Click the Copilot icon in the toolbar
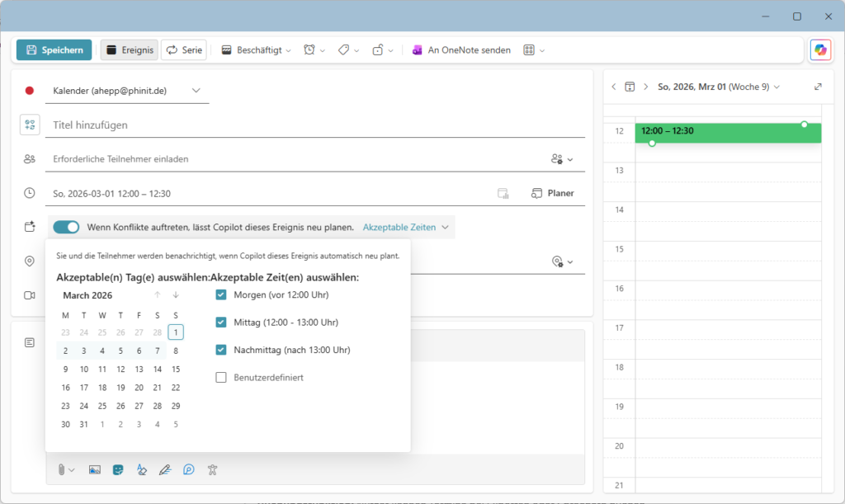845x504 pixels. [820, 50]
